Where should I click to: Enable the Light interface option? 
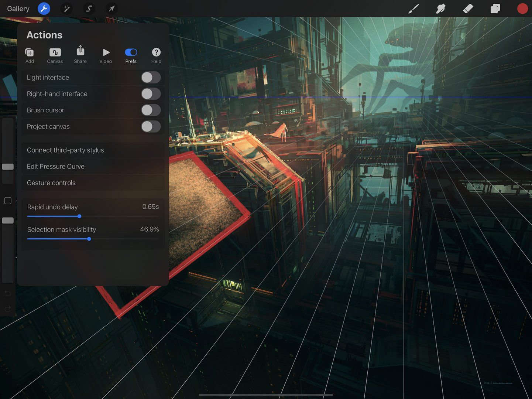tap(151, 77)
